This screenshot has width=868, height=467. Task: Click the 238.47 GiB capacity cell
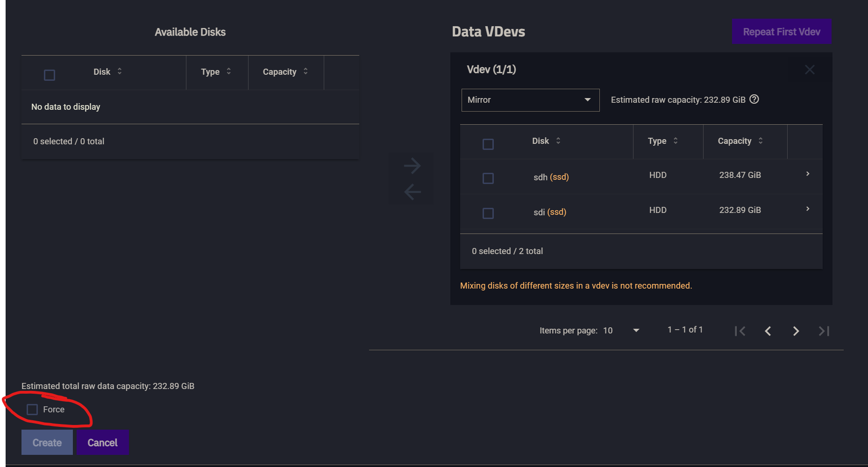(740, 175)
